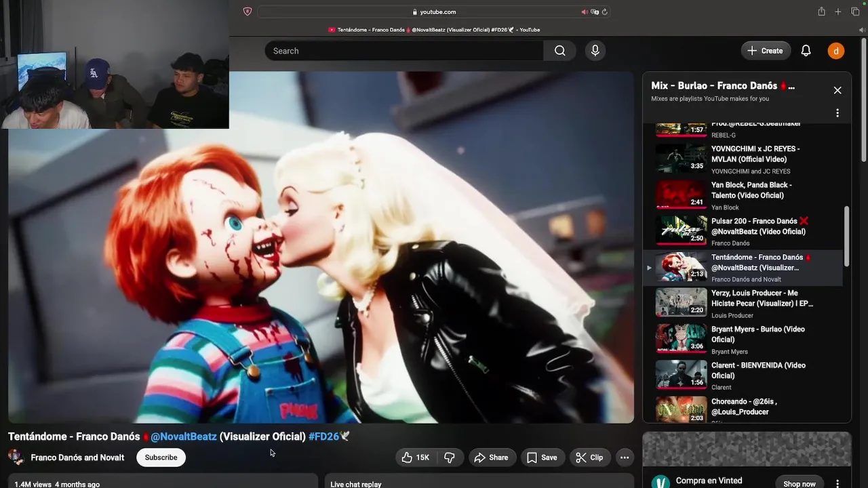
Task: Open more actions menu under the video
Action: [x=625, y=457]
